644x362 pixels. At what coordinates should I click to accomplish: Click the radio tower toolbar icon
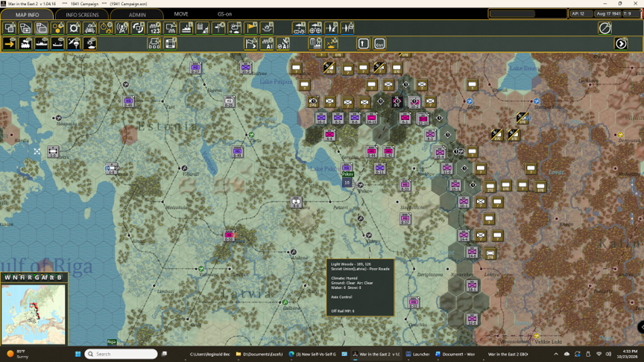[x=122, y=28]
